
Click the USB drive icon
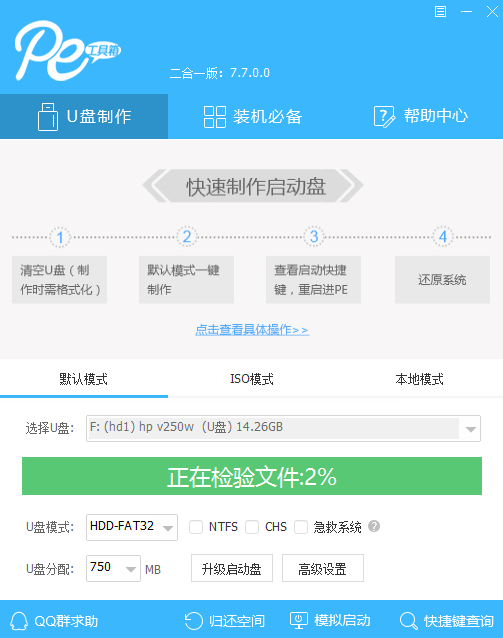[x=48, y=117]
